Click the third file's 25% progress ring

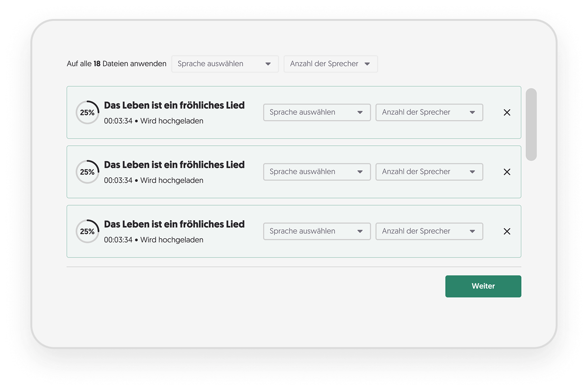click(x=87, y=231)
